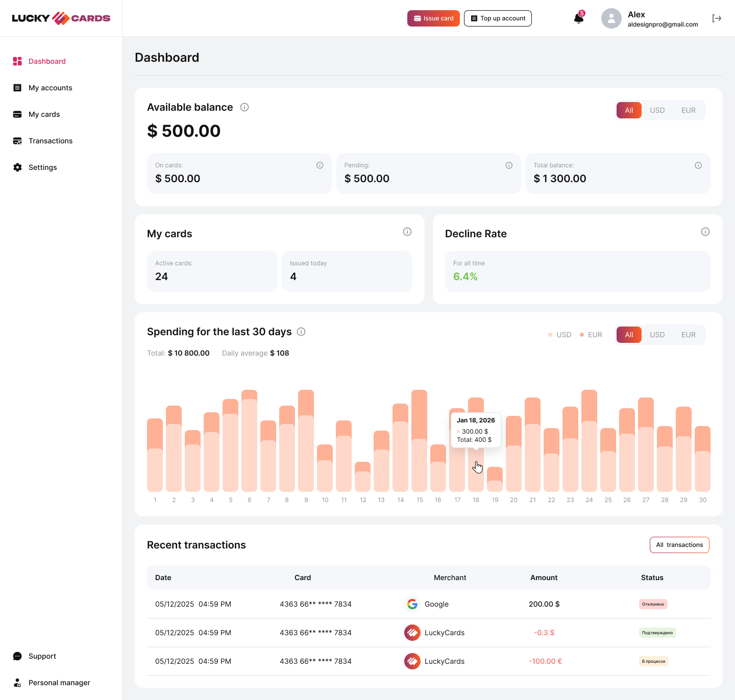Select the My accounts sidebar icon
The image size is (735, 700).
pyautogui.click(x=17, y=87)
